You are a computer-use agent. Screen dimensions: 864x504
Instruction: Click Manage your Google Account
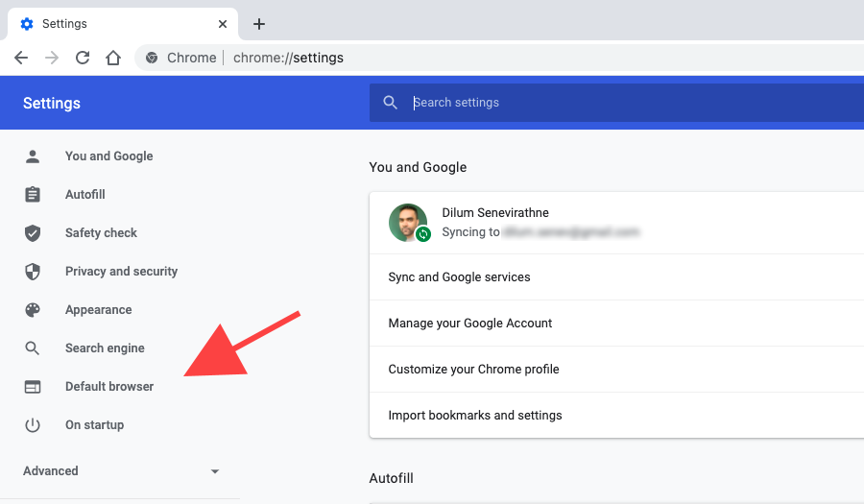pos(616,324)
